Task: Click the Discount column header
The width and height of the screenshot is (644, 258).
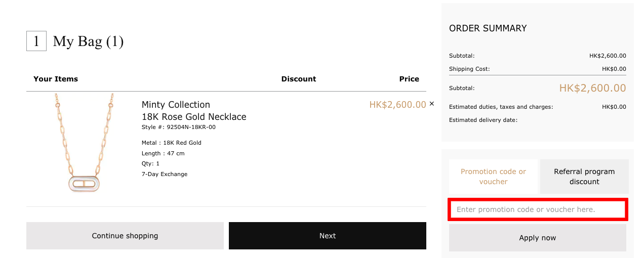Action: (299, 79)
